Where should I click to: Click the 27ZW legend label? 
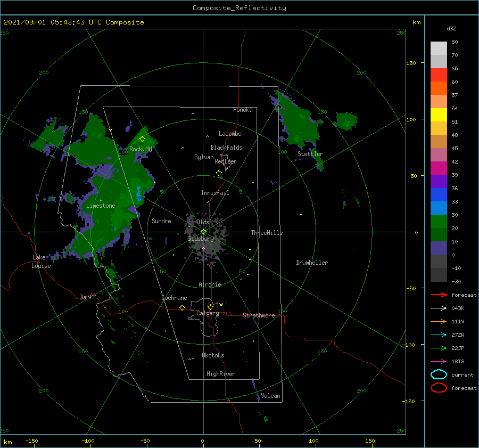coord(458,335)
